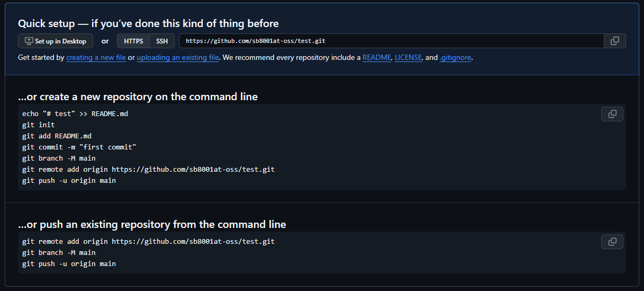Copy the push existing repository commands
Viewport: 644px width, 291px height.
pyautogui.click(x=612, y=242)
